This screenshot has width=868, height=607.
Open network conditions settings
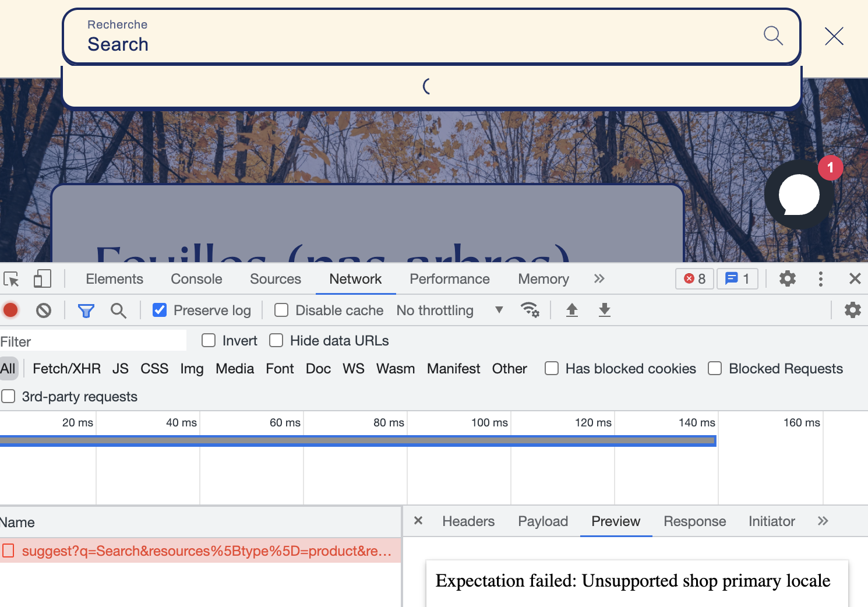[x=530, y=310]
